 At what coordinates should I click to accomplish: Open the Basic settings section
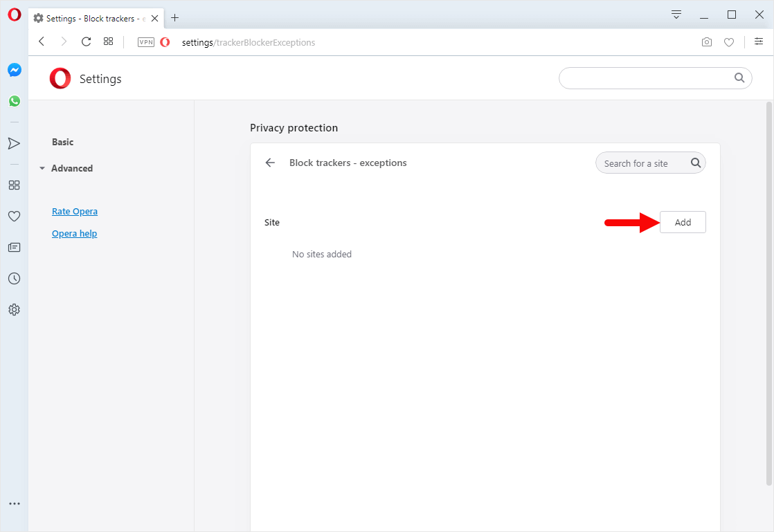coord(63,142)
